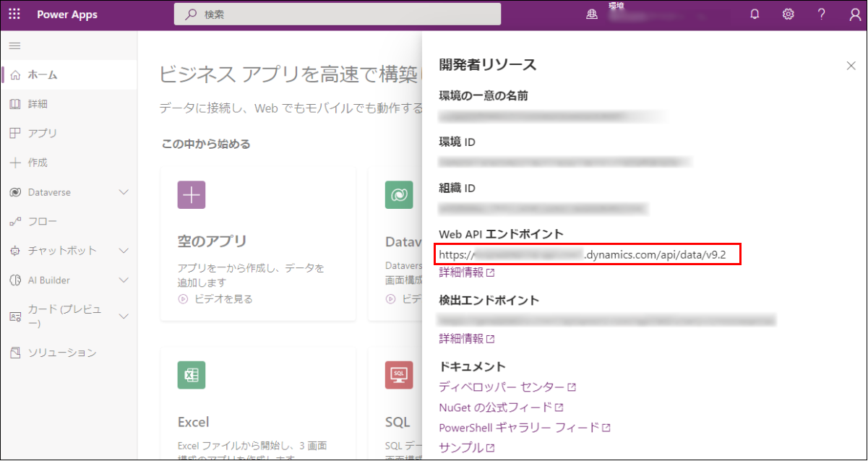This screenshot has width=868, height=461.
Task: Click the green Excel tile icon
Action: coord(192,375)
